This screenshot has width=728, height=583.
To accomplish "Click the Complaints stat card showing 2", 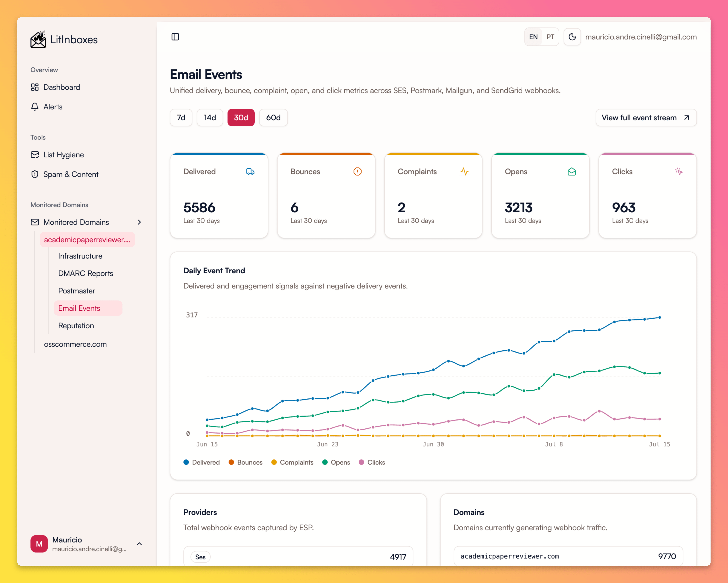I will (x=433, y=196).
